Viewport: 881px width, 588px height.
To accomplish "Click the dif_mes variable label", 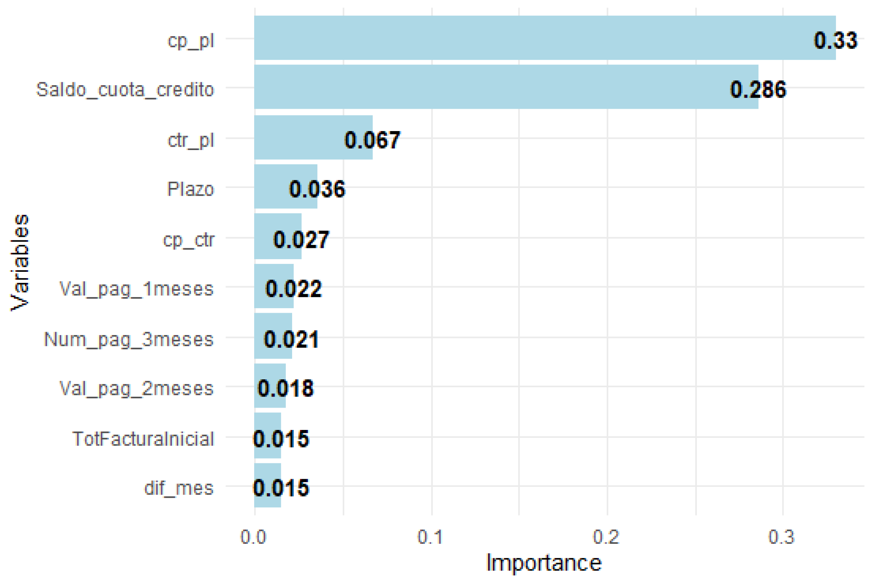I will tap(179, 488).
